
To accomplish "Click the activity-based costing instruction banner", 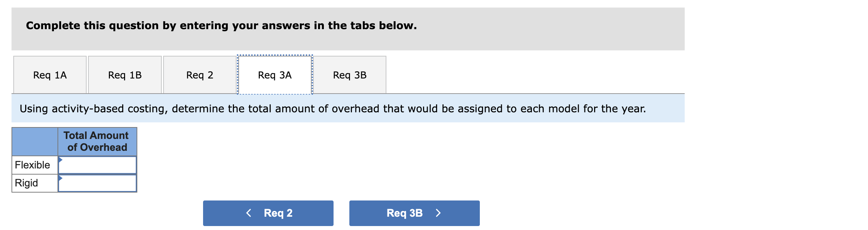I will coord(345,109).
